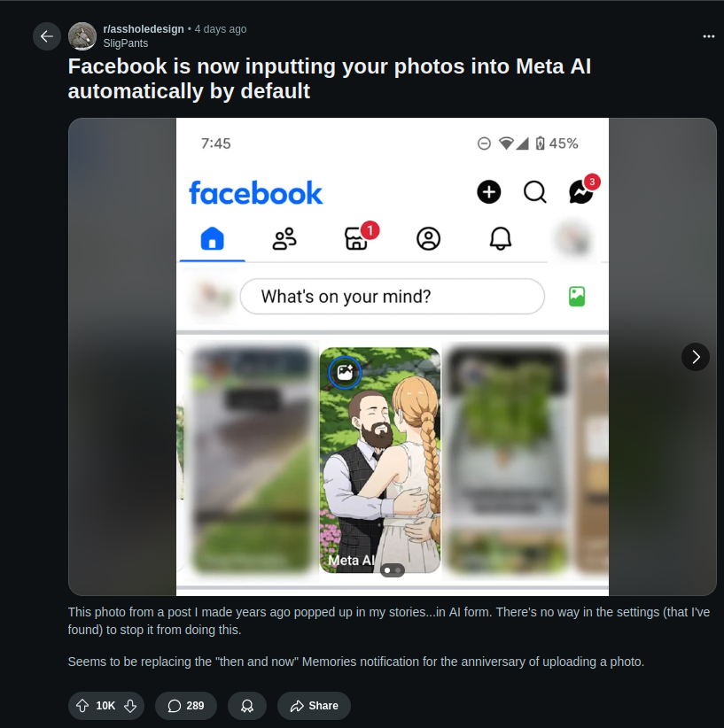Downvote the post
Screen dimensions: 724x728
click(x=130, y=706)
